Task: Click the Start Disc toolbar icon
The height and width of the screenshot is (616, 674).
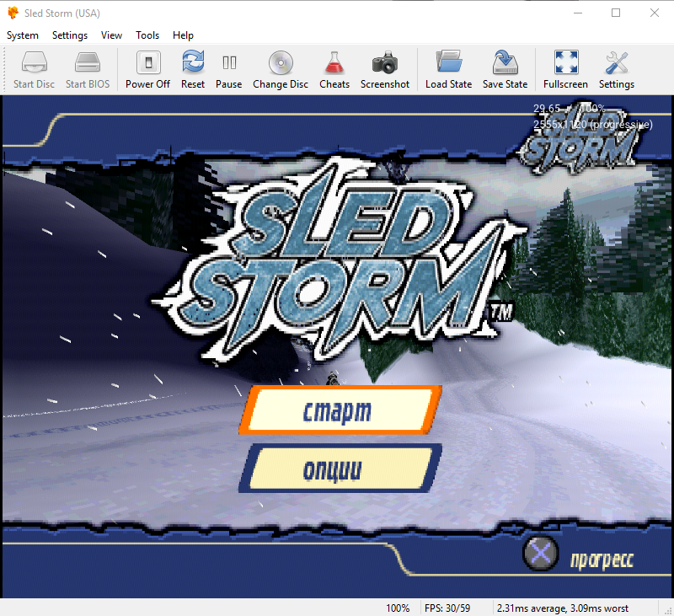Action: [x=34, y=70]
